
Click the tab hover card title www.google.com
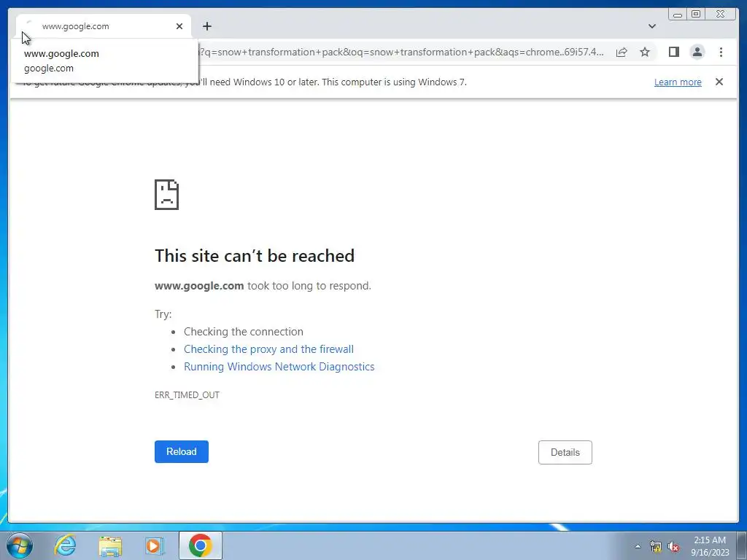61,53
